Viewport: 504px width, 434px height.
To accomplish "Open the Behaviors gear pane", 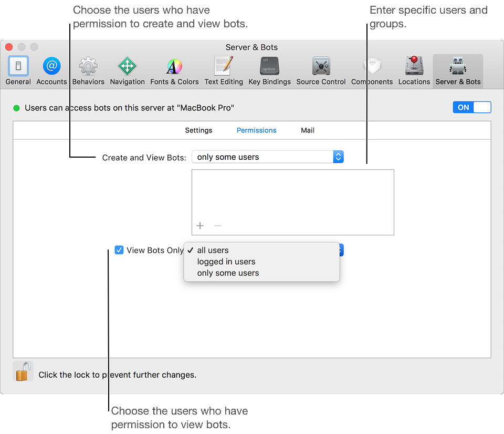I will [x=88, y=70].
